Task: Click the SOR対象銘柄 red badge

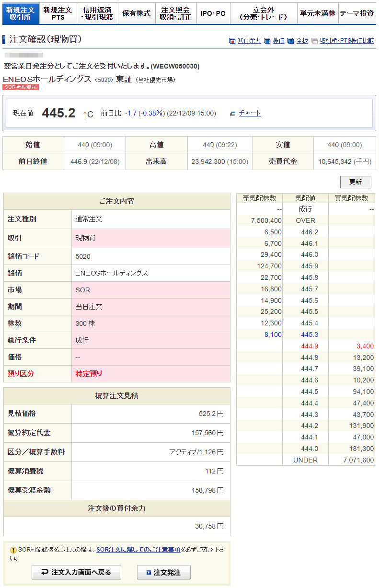Action: click(x=20, y=87)
